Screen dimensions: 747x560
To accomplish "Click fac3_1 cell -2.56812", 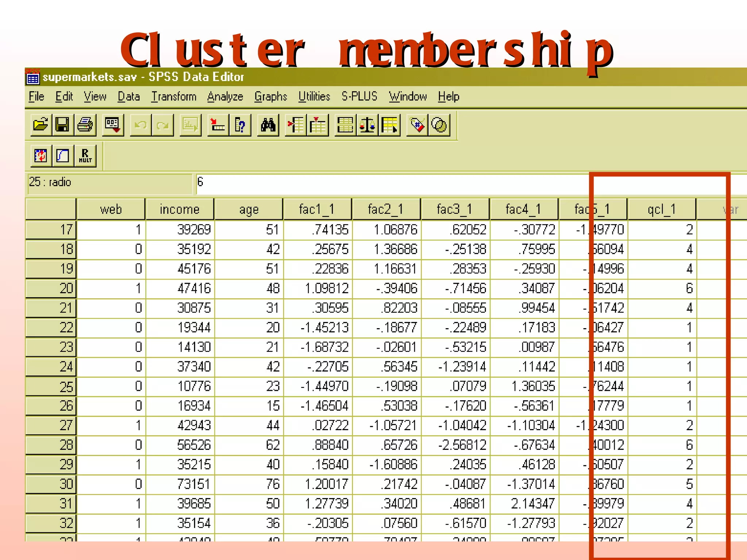I will click(455, 445).
